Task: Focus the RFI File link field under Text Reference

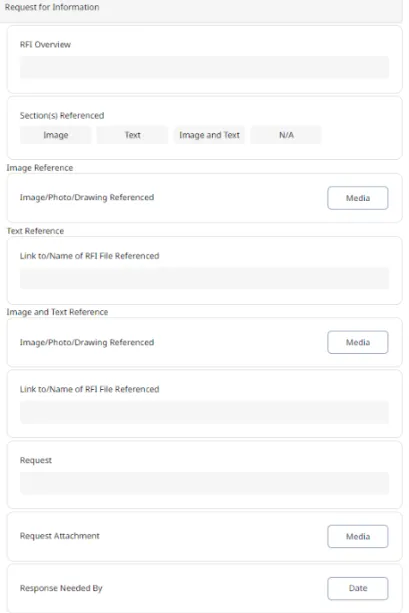Action: click(204, 278)
